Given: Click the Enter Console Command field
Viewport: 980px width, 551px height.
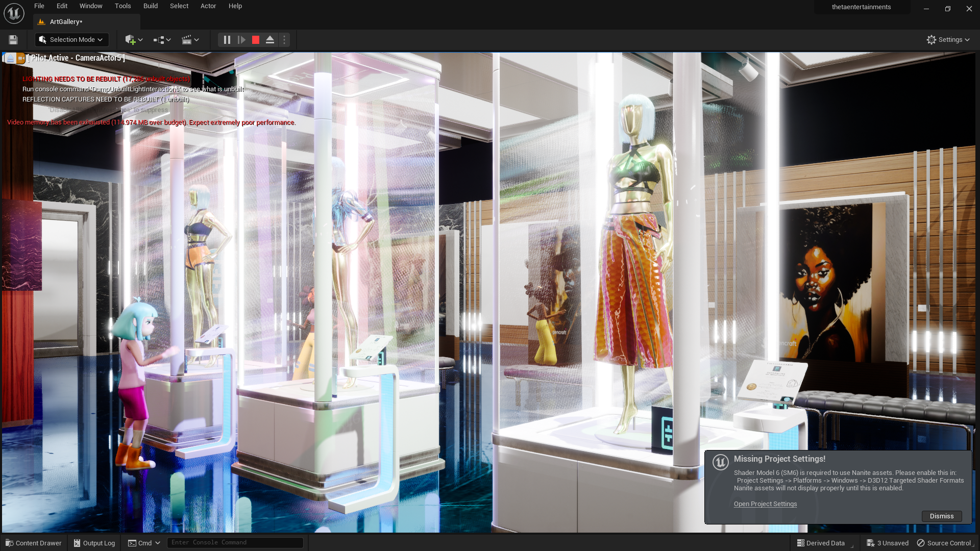Looking at the screenshot, I should pyautogui.click(x=235, y=543).
